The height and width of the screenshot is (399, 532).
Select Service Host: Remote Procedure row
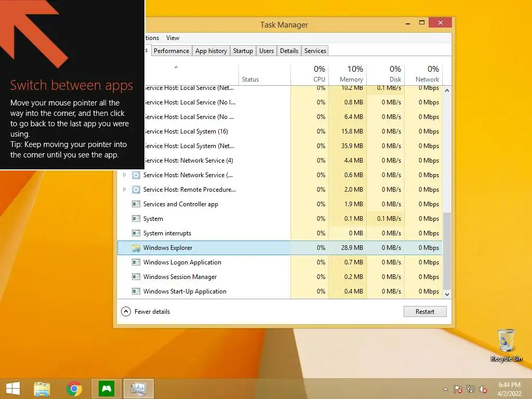point(280,190)
